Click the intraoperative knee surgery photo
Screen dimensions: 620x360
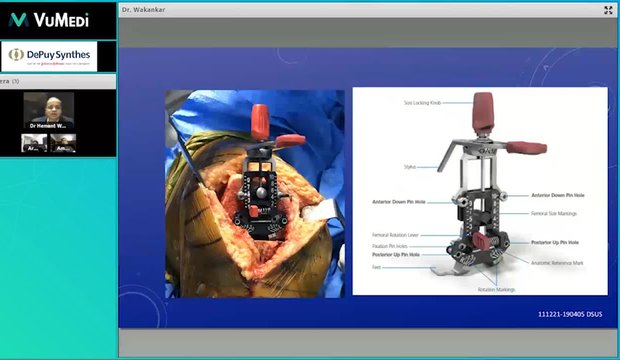(255, 194)
